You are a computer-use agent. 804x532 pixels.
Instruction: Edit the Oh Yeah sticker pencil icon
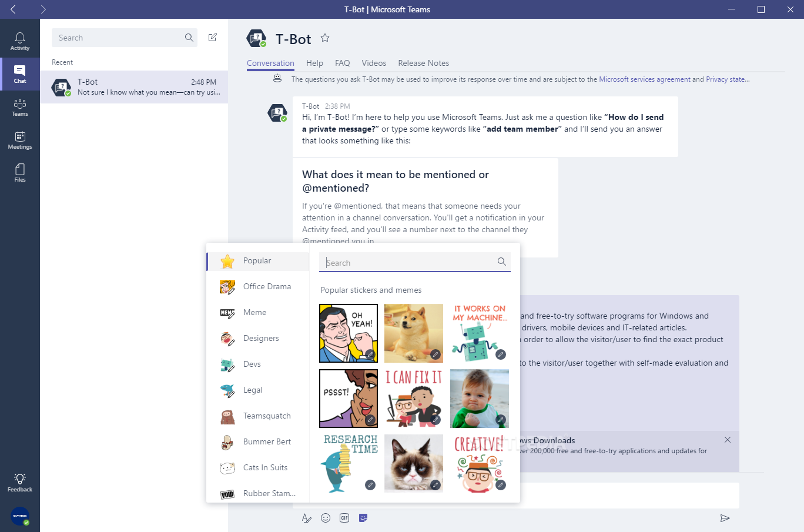(370, 354)
